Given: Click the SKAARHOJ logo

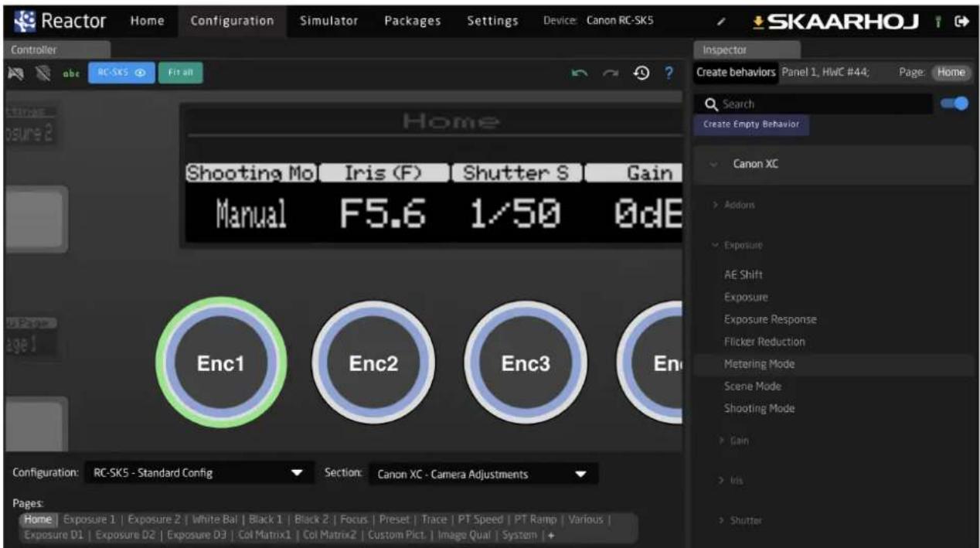Looking at the screenshot, I should (837, 21).
